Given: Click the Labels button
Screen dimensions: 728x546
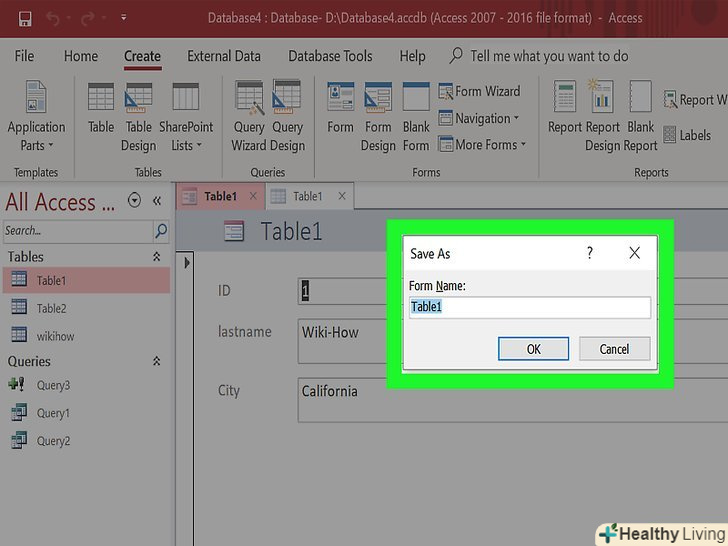Looking at the screenshot, I should click(687, 135).
